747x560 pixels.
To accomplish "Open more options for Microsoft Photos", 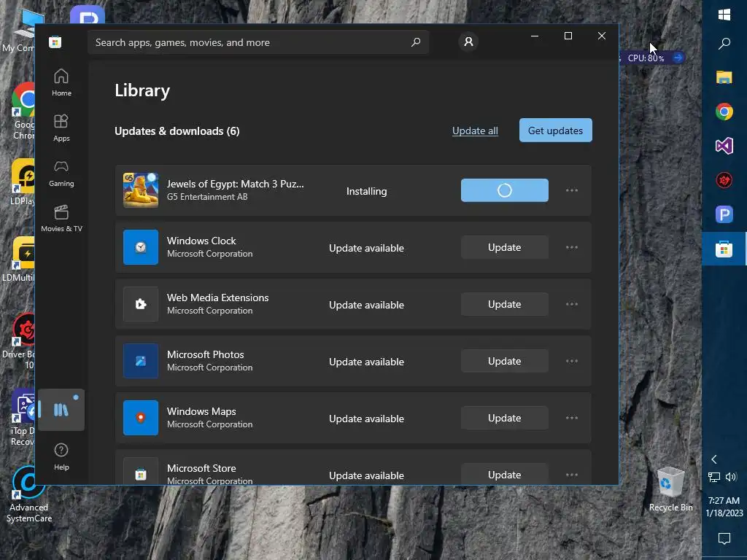I will click(x=572, y=361).
